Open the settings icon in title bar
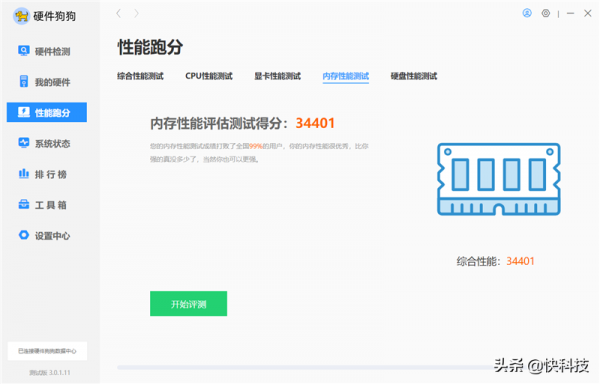Screen dimensions: 600x384 point(546,13)
